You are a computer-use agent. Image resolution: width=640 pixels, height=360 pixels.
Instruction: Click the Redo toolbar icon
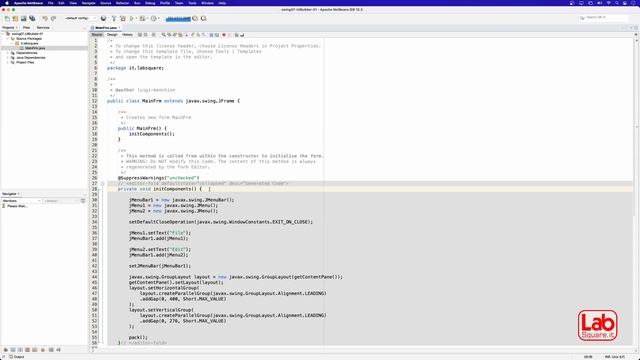coord(53,18)
